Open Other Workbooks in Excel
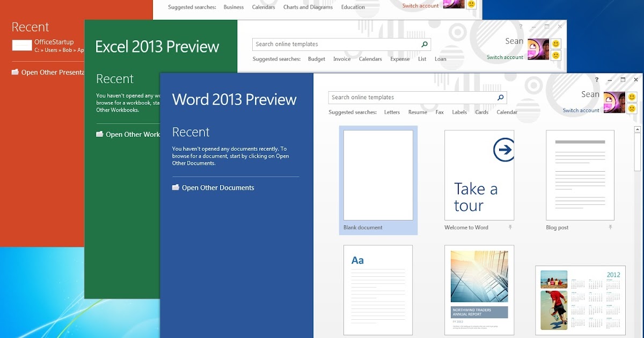This screenshot has height=338, width=644. (128, 135)
